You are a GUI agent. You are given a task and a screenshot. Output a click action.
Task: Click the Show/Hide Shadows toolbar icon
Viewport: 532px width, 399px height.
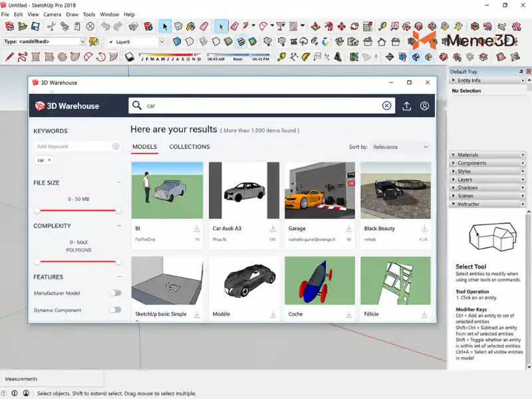(x=129, y=57)
